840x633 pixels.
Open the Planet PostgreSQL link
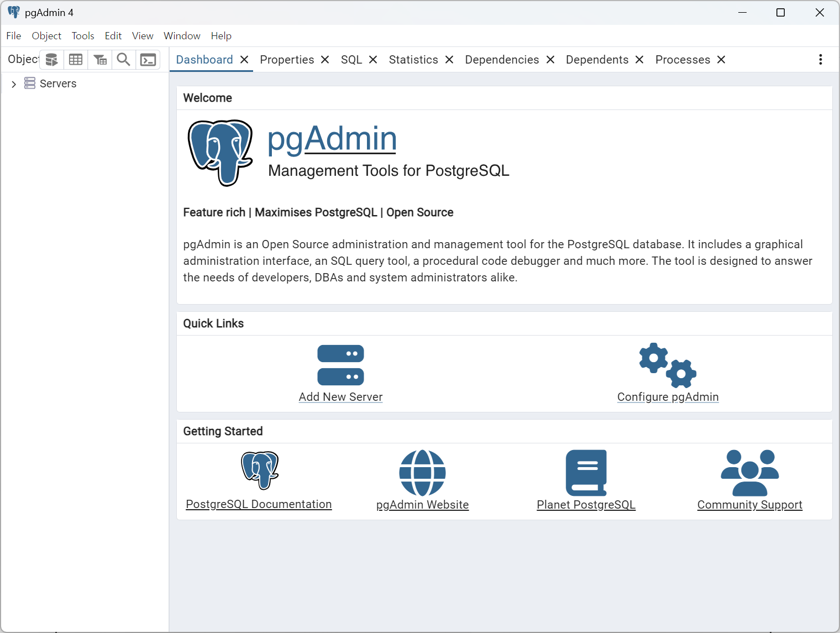(x=586, y=505)
